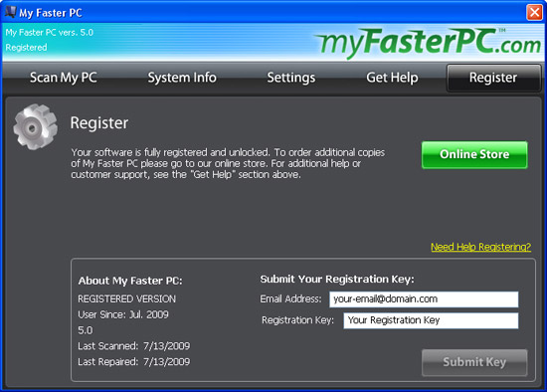Click the '5.0' version number in About box
Viewport: 547px width, 392px height.
tap(86, 330)
